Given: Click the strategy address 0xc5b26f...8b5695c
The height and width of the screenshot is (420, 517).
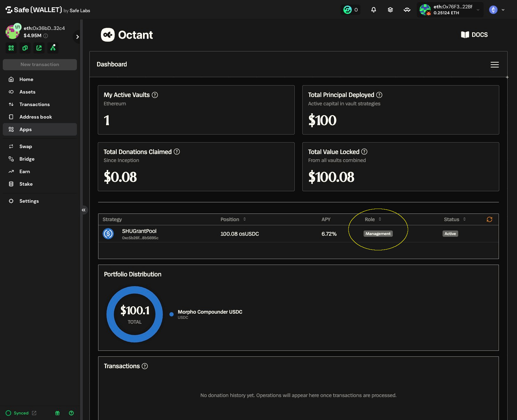Looking at the screenshot, I should (x=140, y=238).
